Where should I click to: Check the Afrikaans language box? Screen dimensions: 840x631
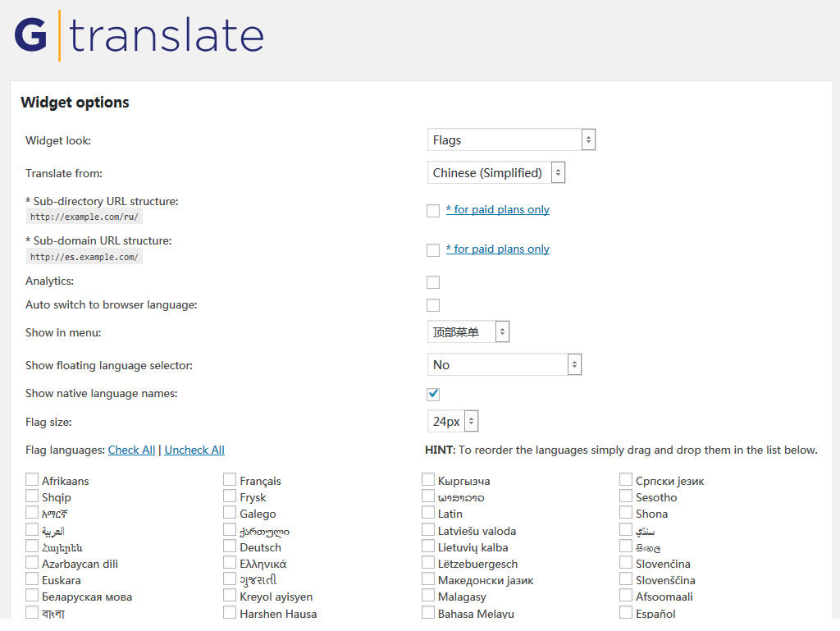pos(32,479)
